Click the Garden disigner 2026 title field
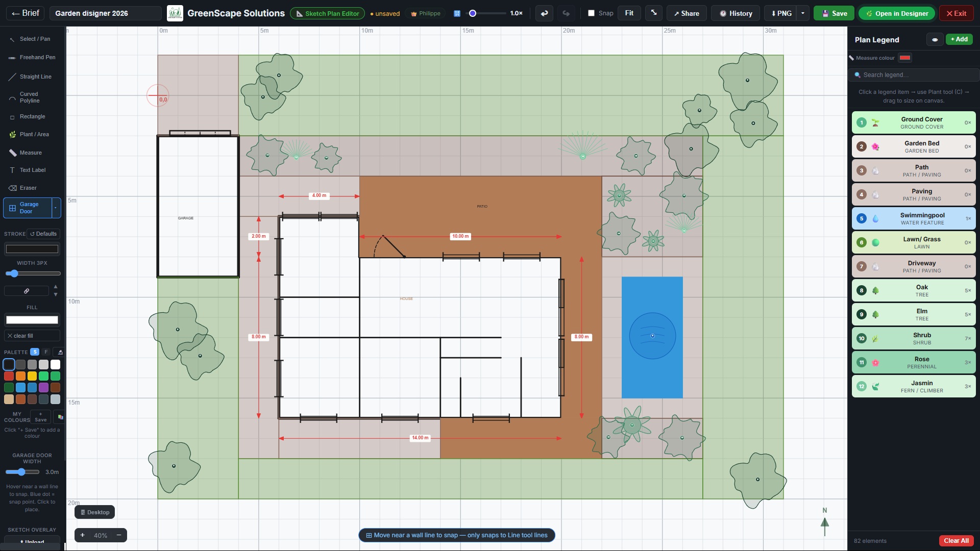Viewport: 980px width, 551px height. pos(106,13)
